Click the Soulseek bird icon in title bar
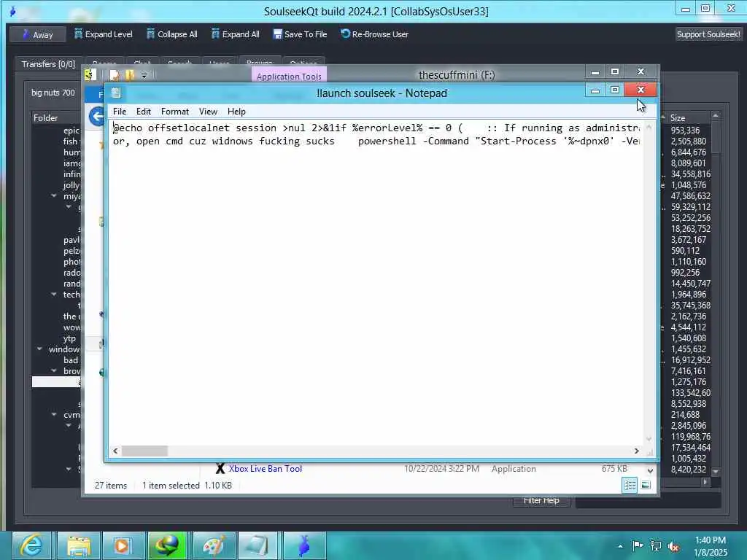The image size is (747, 560). (x=13, y=11)
